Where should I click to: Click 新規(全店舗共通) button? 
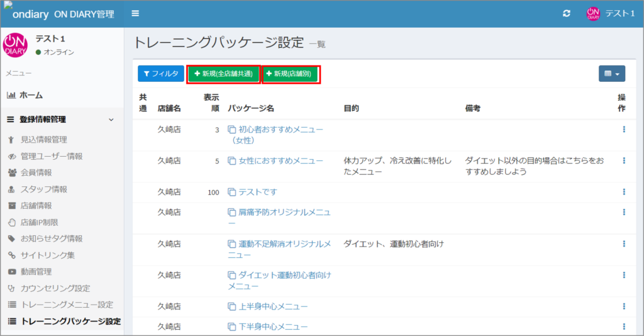click(x=223, y=74)
